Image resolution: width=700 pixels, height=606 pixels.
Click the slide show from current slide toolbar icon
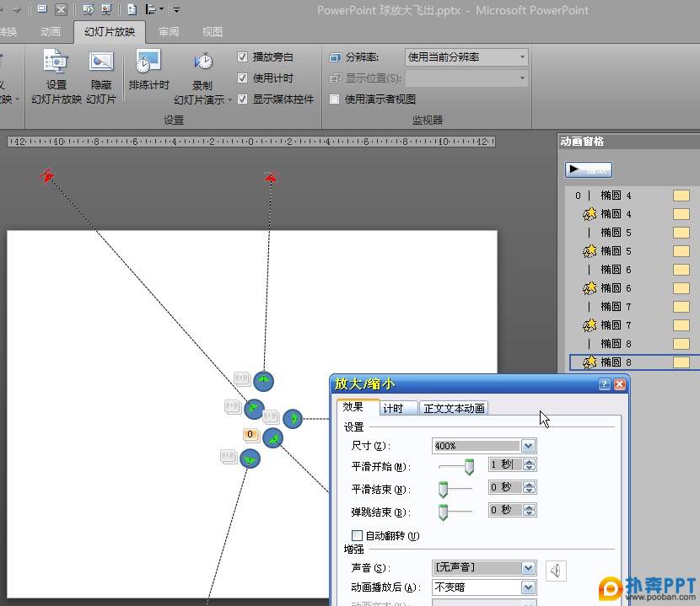(106, 9)
